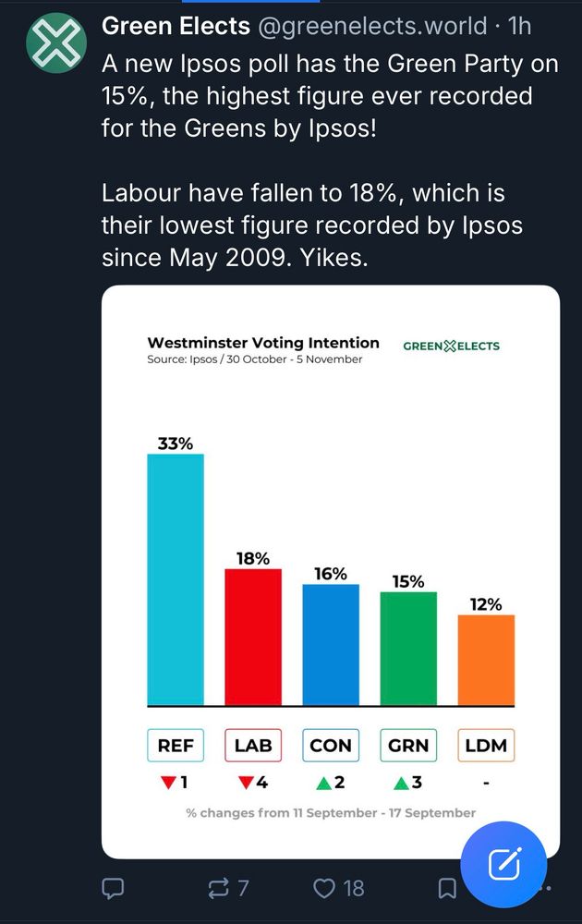
Task: Open the Westminster Voting Intention chart title
Action: point(263,343)
